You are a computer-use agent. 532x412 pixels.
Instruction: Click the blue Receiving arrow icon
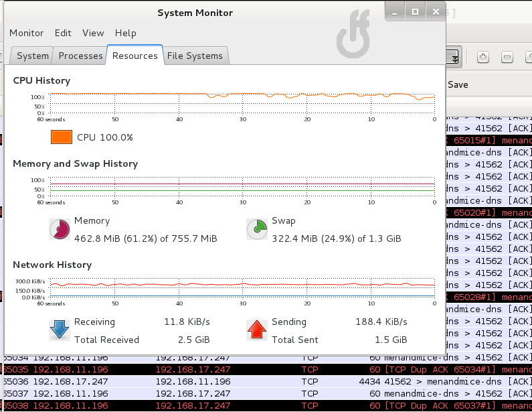pos(60,330)
